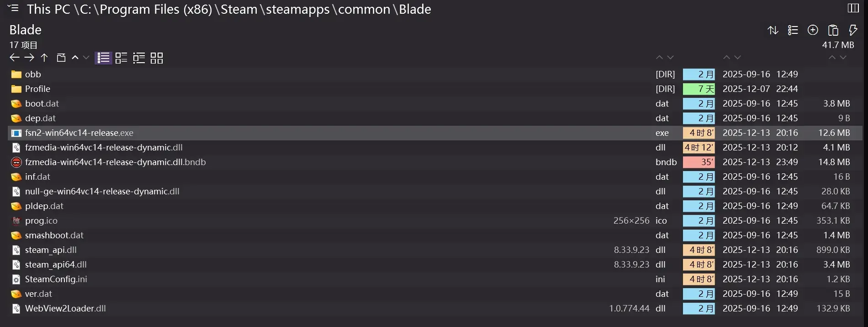Open the hamburger menu beside the path
The height and width of the screenshot is (327, 868).
13,8
